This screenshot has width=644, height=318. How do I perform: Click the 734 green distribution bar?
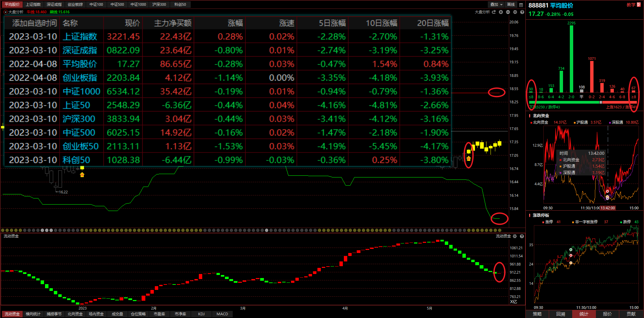(561, 82)
